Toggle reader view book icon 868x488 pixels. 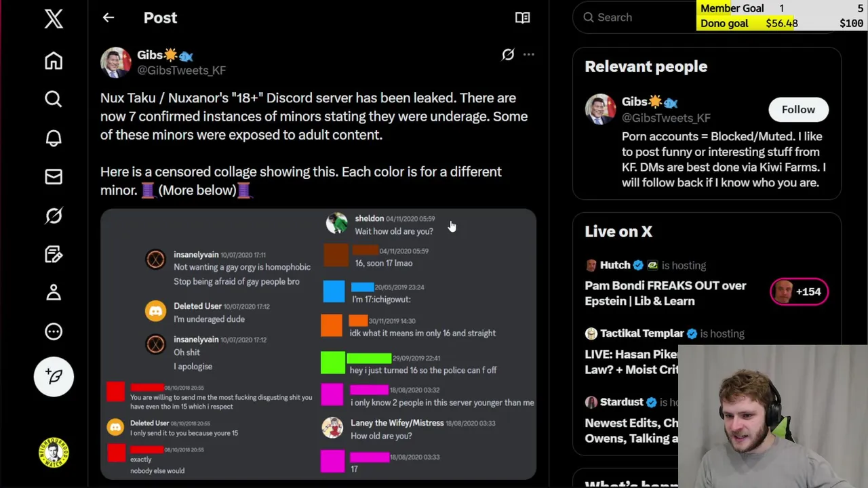click(522, 18)
